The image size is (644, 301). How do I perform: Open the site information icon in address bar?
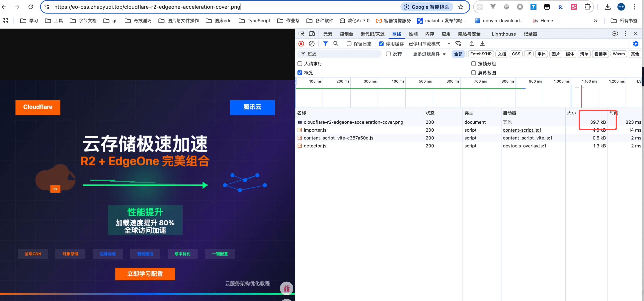coord(47,7)
